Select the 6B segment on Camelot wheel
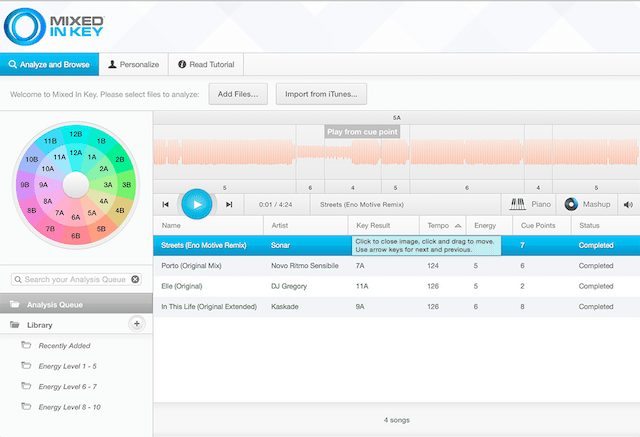The image size is (640, 437). 76,236
